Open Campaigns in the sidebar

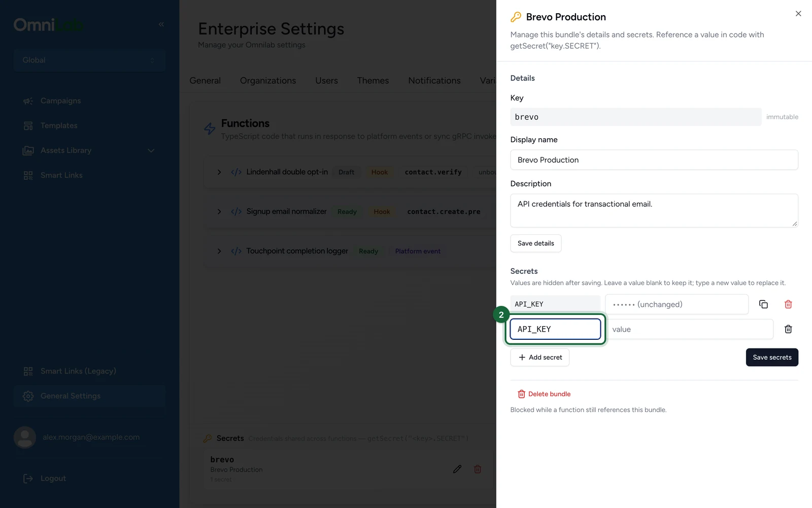[x=60, y=101]
